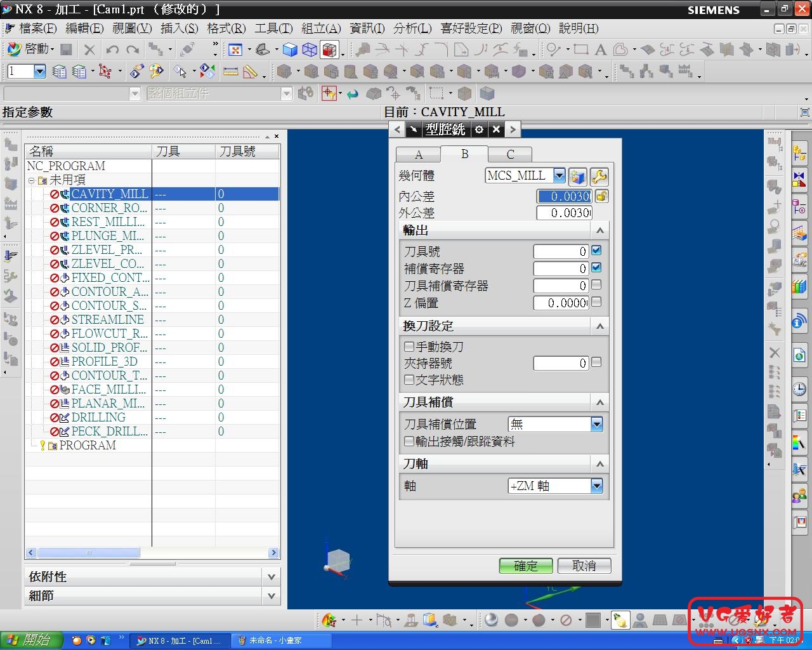Click the lightbulb icon in bottom toolbar

pyautogui.click(x=620, y=620)
